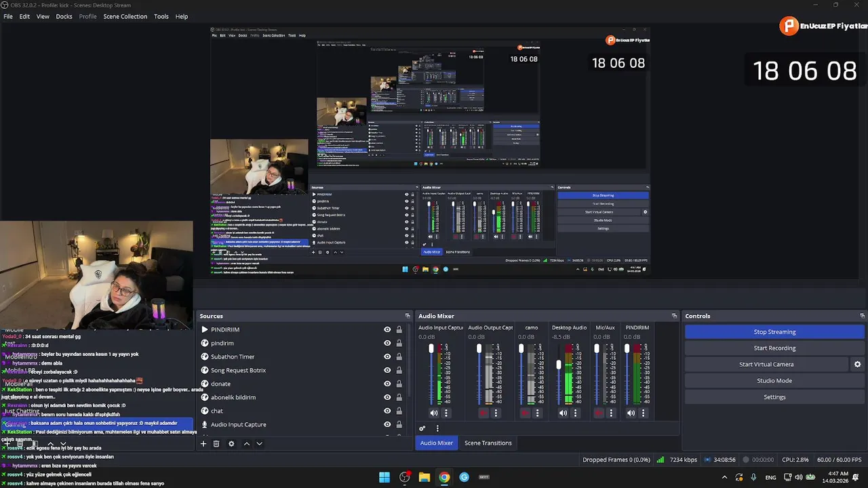Viewport: 868px width, 488px height.
Task: Hide the donate source
Action: pyautogui.click(x=387, y=384)
